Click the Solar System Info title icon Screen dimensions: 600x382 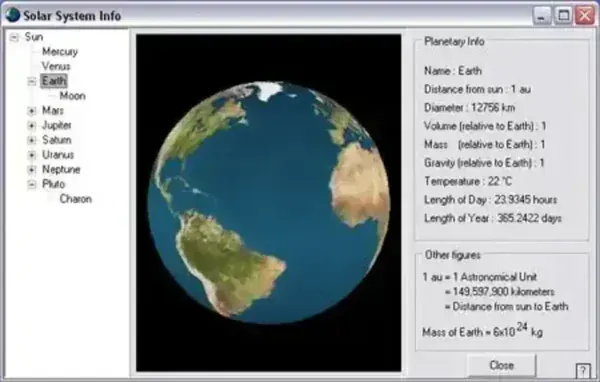(x=13, y=15)
